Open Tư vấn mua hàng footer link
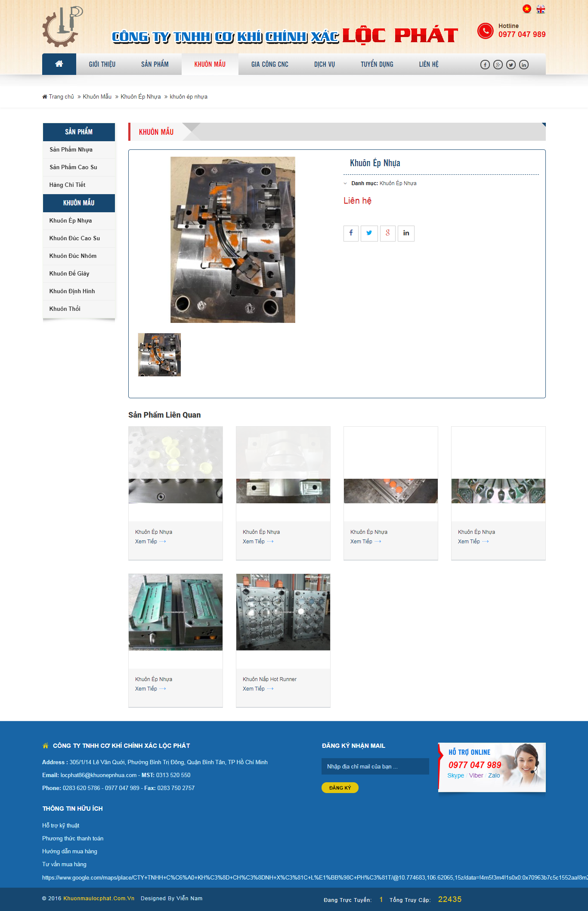Viewport: 588px width, 911px height. click(x=64, y=864)
